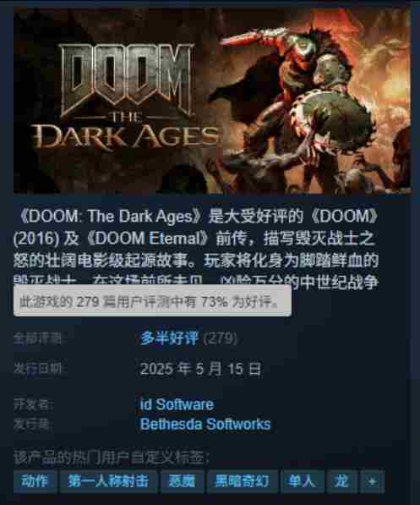This screenshot has width=420, height=505.
Task: Click the 发行日期 label
Action: point(39,369)
